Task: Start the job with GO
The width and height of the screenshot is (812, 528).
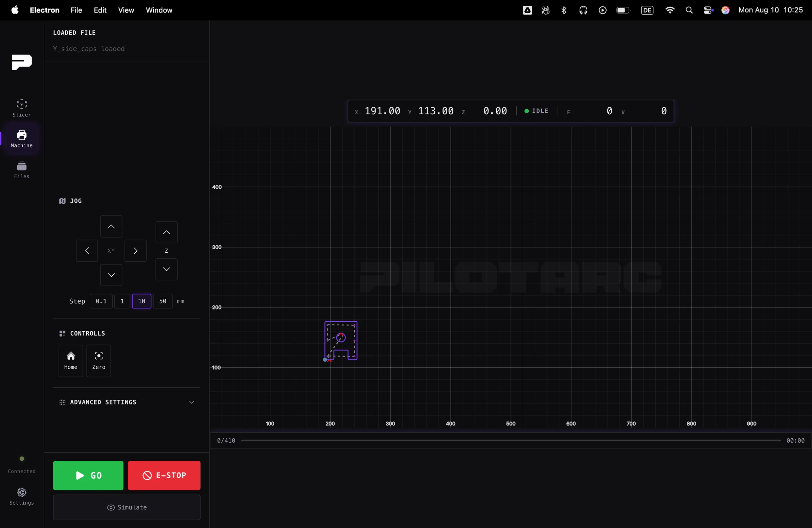Action: (88, 476)
